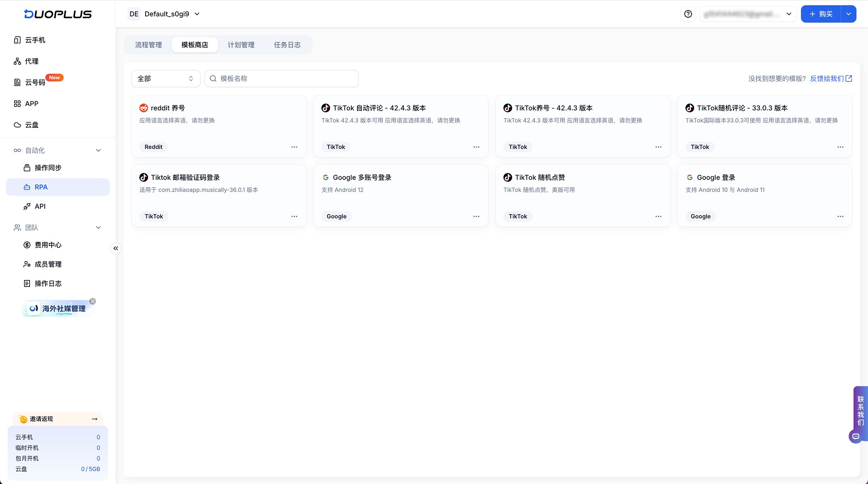Click the 包月开机 count row
The width and height of the screenshot is (868, 484).
tap(58, 459)
